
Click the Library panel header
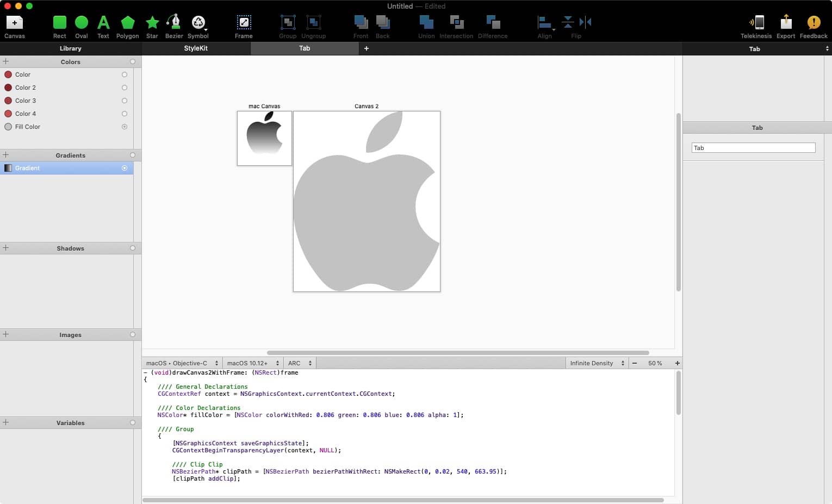coord(71,48)
